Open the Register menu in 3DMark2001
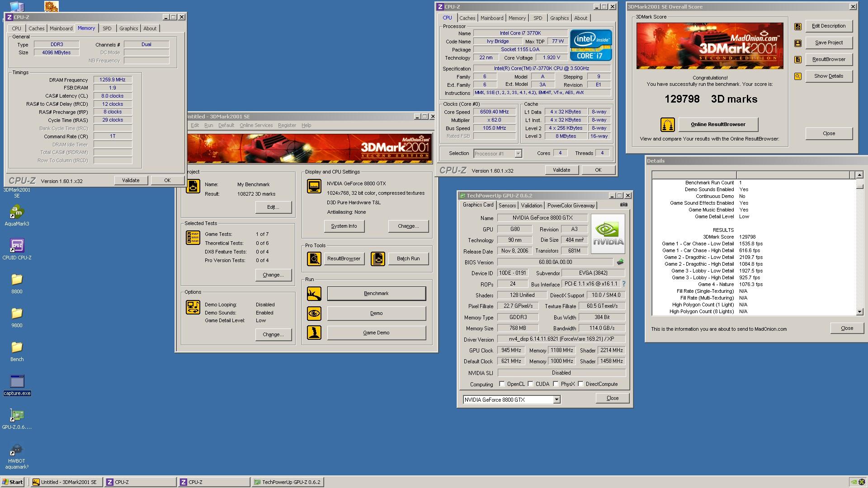Image resolution: width=868 pixels, height=488 pixels. 287,125
